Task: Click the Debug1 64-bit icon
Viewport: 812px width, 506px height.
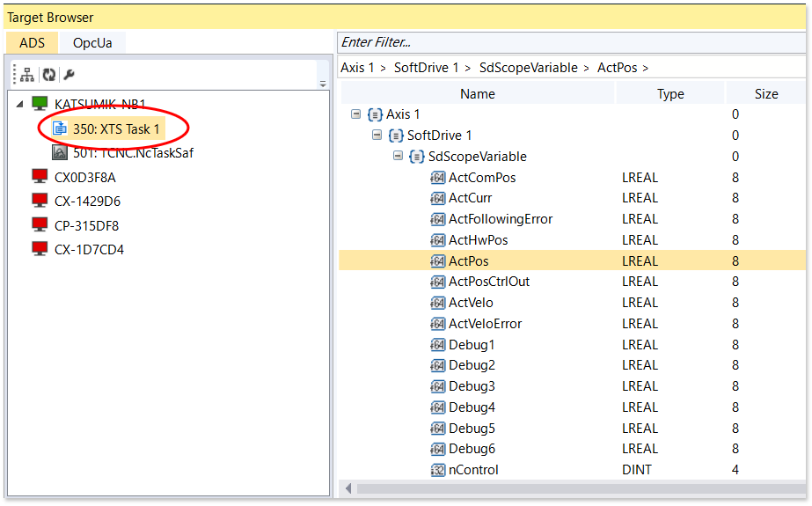Action: pyautogui.click(x=437, y=345)
